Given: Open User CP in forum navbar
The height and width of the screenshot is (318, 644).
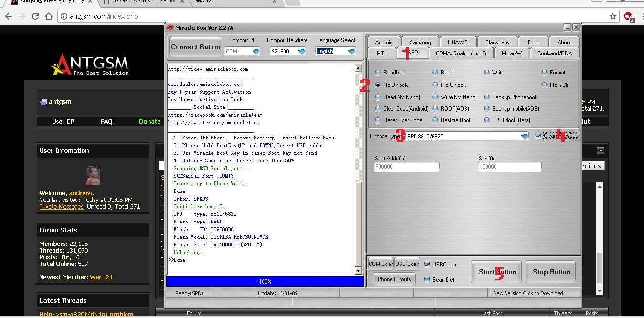Looking at the screenshot, I should pos(63,121).
